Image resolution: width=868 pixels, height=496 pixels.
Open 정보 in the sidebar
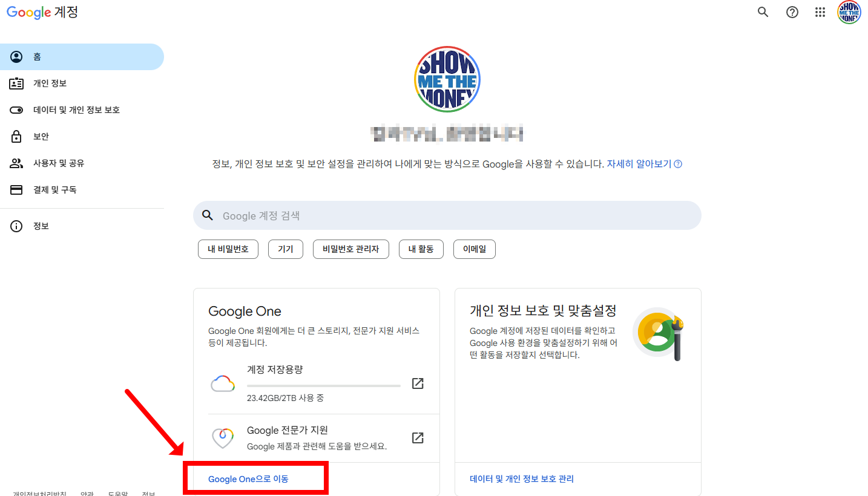(x=82, y=226)
